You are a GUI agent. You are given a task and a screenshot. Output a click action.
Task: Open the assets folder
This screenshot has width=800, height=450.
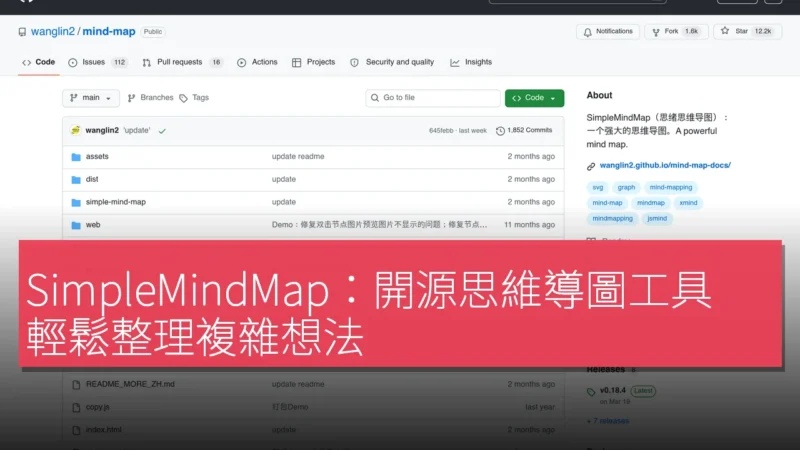click(x=97, y=157)
